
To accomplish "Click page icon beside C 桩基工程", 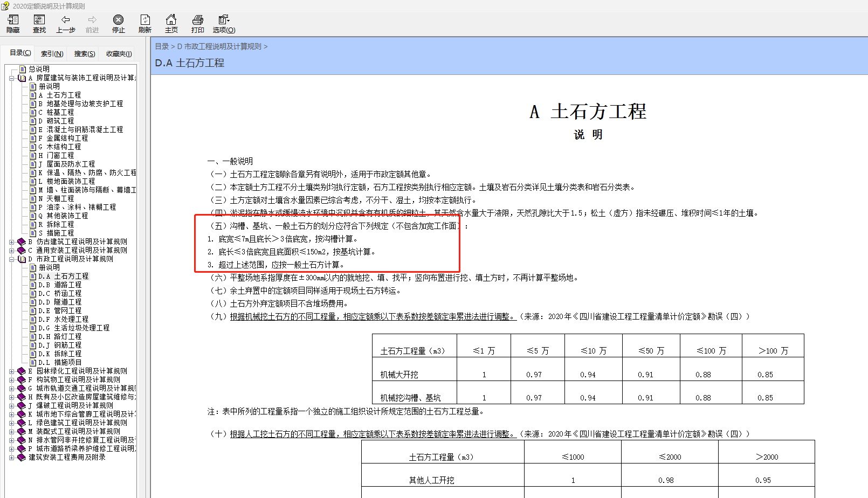I will tap(33, 112).
